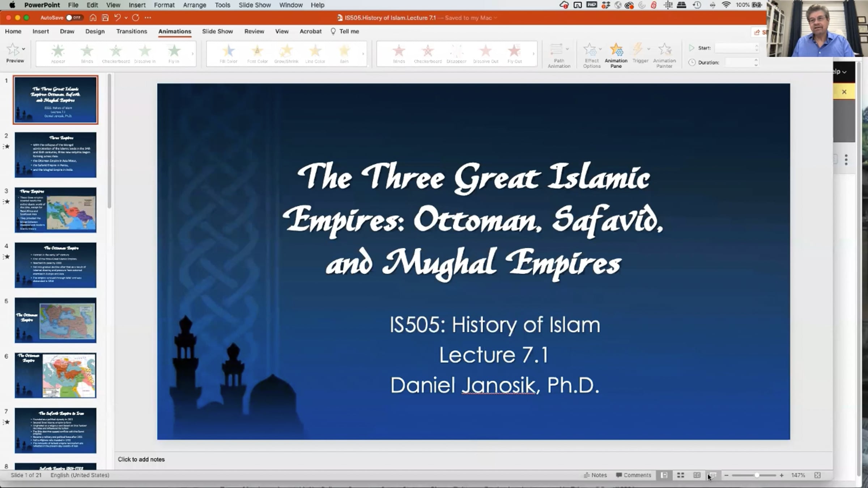Screen dimensions: 868x488
Task: Click the Undo arrow icon
Action: tap(117, 18)
